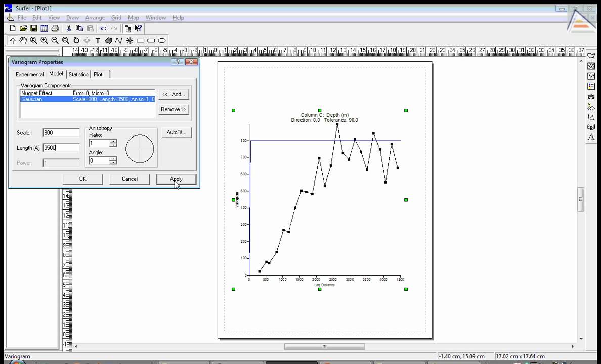Select the pan hand tool
Viewport: 601px width, 364px height.
point(23,40)
